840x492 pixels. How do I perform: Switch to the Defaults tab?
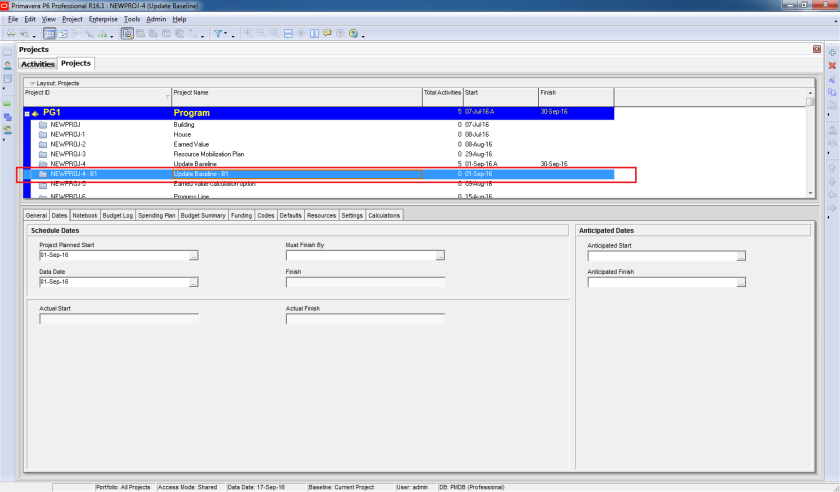pos(290,215)
